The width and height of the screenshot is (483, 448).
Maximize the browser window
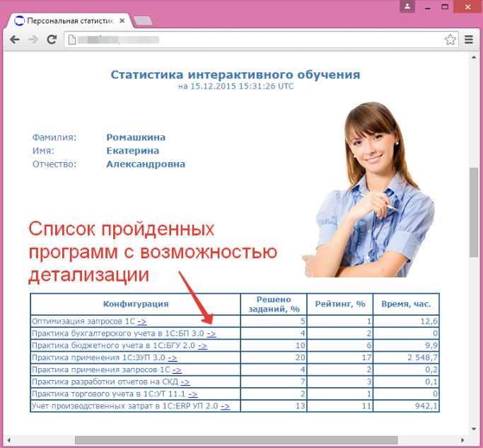(445, 7)
